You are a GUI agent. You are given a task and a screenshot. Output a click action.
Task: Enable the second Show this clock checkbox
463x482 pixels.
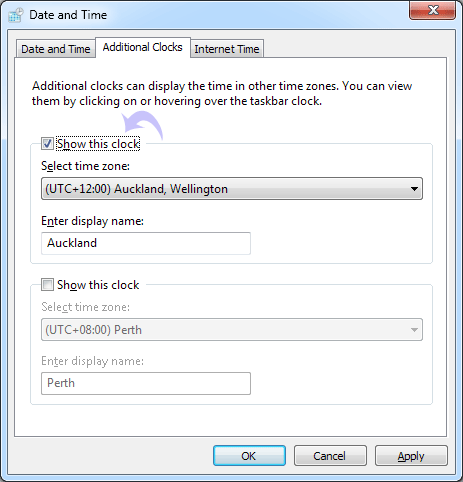point(47,285)
